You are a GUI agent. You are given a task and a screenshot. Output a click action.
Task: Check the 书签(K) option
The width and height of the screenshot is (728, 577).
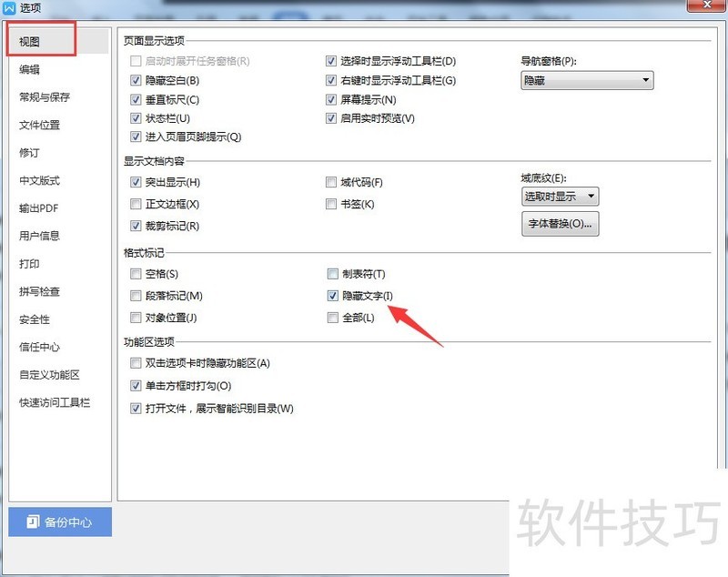point(331,204)
